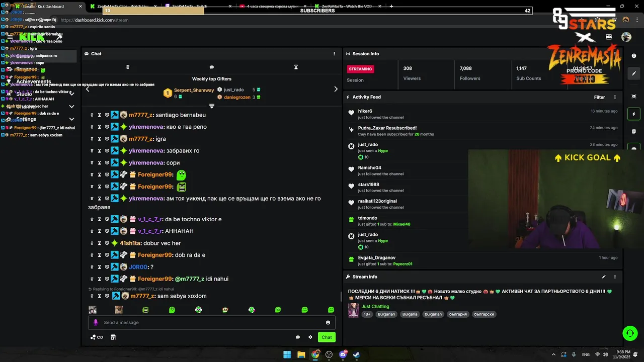The image size is (644, 362).
Task: Show previous Weekly top Gifters slide
Action: click(88, 89)
